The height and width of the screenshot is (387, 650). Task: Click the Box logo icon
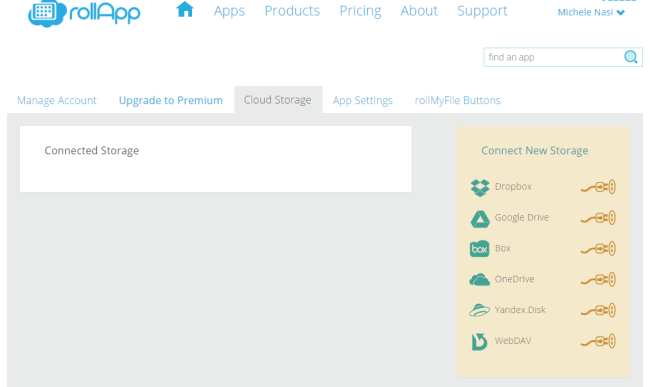(x=480, y=249)
